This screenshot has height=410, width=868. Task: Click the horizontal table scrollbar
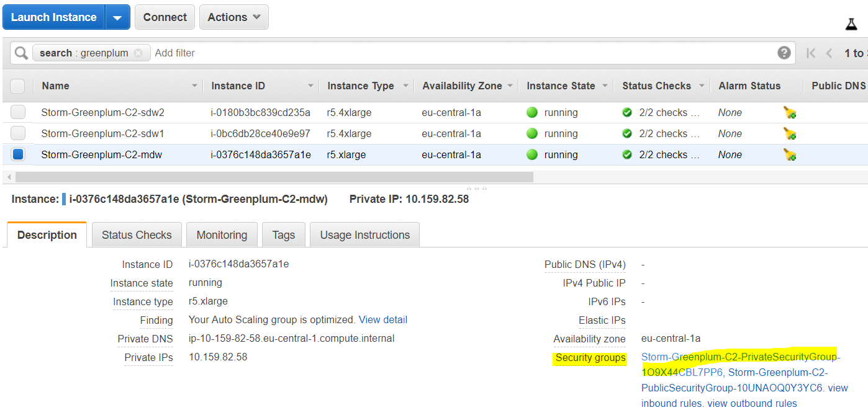(274, 177)
